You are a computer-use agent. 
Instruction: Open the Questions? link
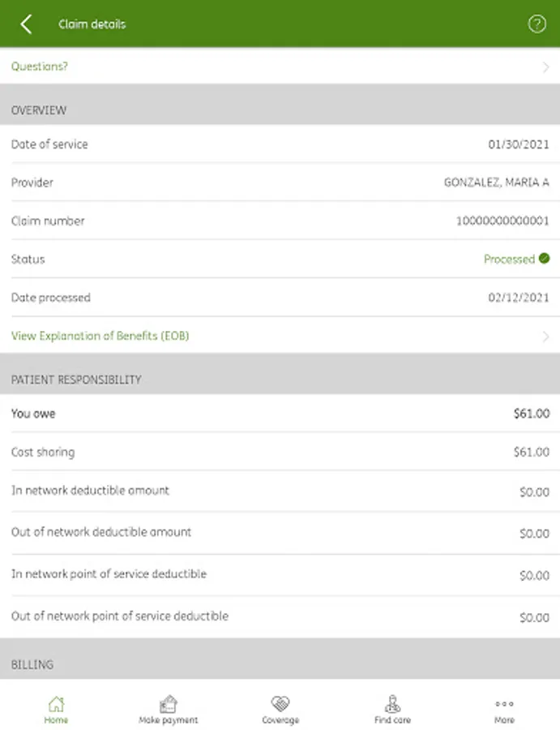pos(40,67)
